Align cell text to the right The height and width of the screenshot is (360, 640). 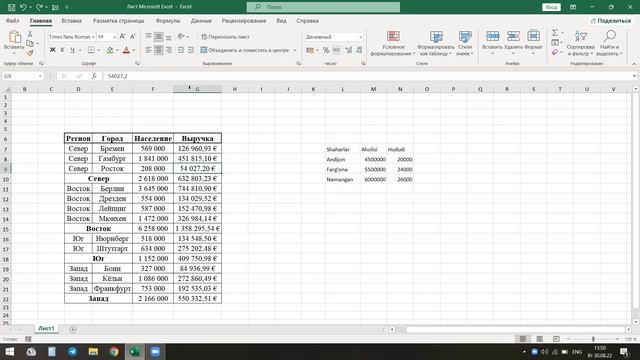pyautogui.click(x=169, y=50)
